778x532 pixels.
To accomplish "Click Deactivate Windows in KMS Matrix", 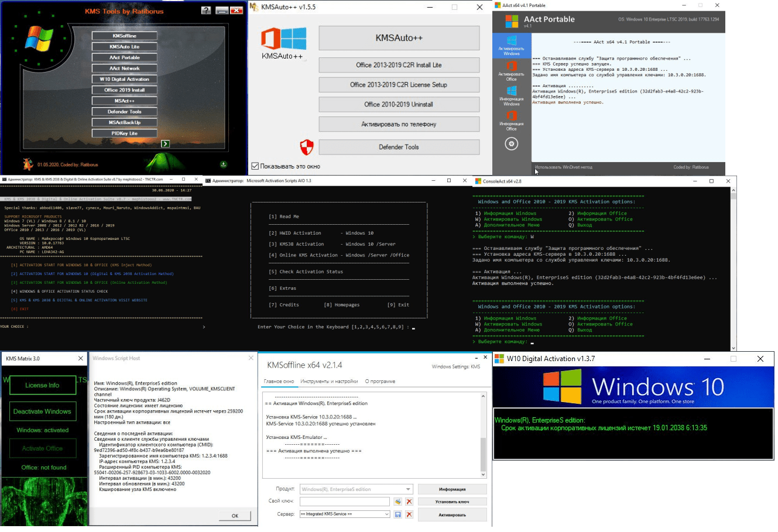I will (x=42, y=411).
